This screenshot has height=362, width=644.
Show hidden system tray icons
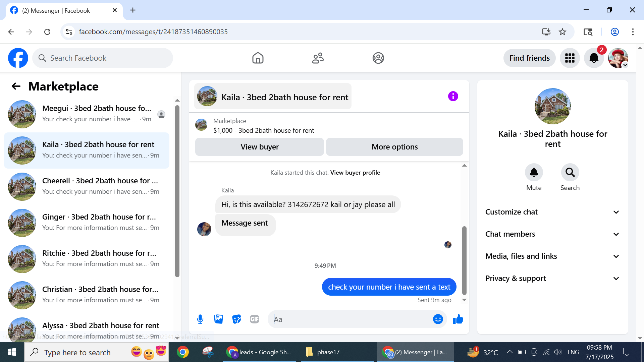pyautogui.click(x=509, y=352)
